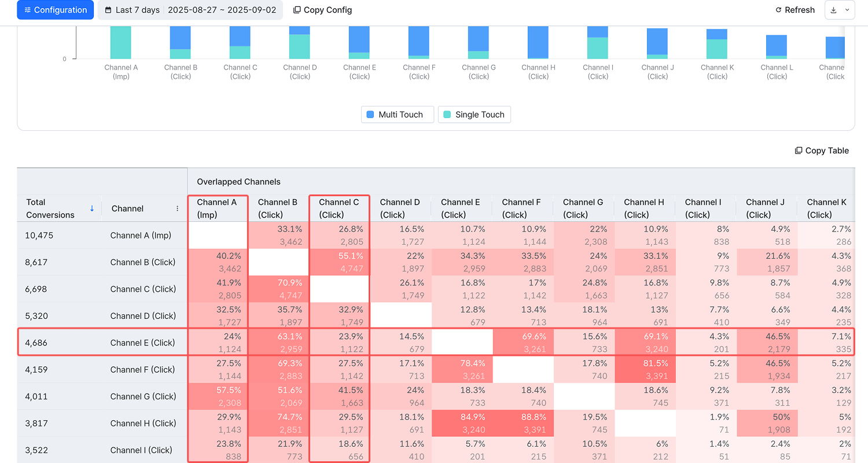Image resolution: width=868 pixels, height=463 pixels.
Task: Select row label Channel F (Click) in table
Action: (142, 369)
